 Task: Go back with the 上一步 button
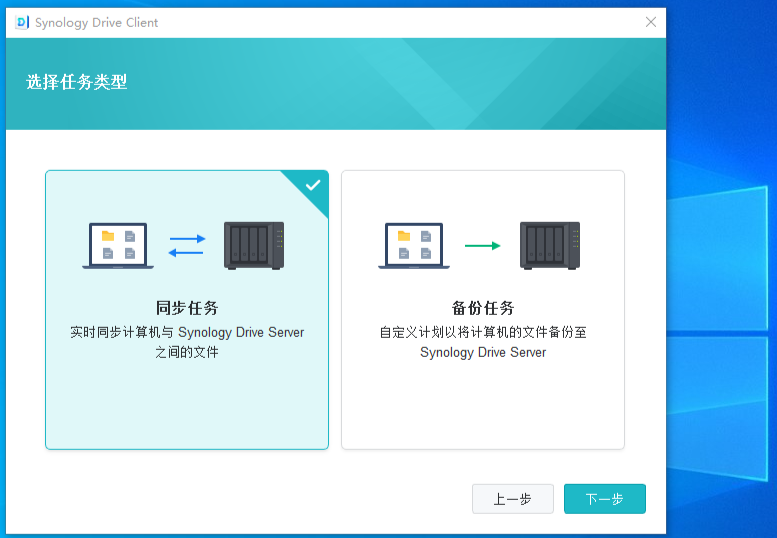tap(512, 499)
